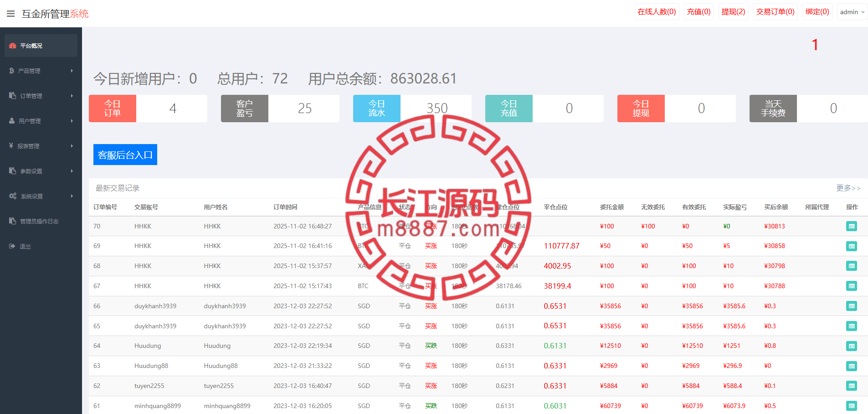Click account minhquang8899 in order 61
The width and height of the screenshot is (868, 414).
(x=158, y=406)
